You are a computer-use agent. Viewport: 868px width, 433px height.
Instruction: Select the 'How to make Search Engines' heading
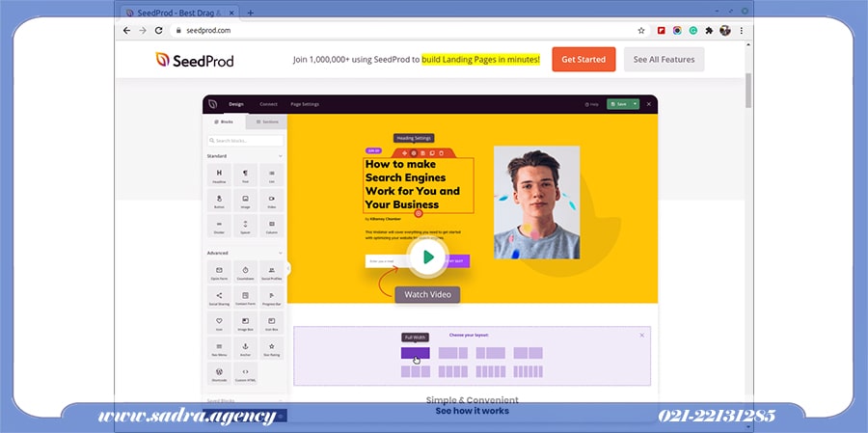pyautogui.click(x=419, y=184)
